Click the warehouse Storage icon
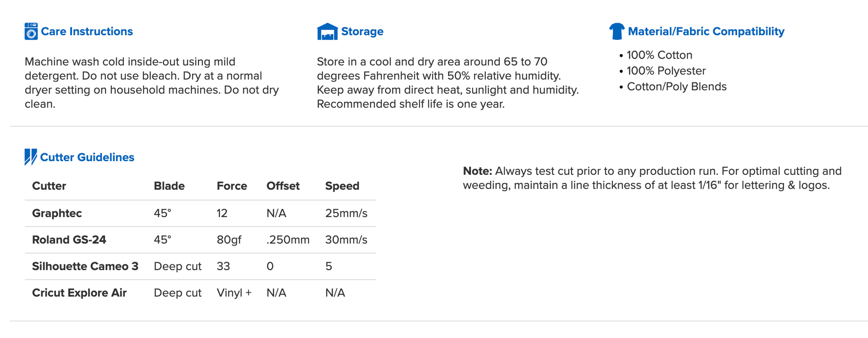The width and height of the screenshot is (868, 338). coord(327,31)
